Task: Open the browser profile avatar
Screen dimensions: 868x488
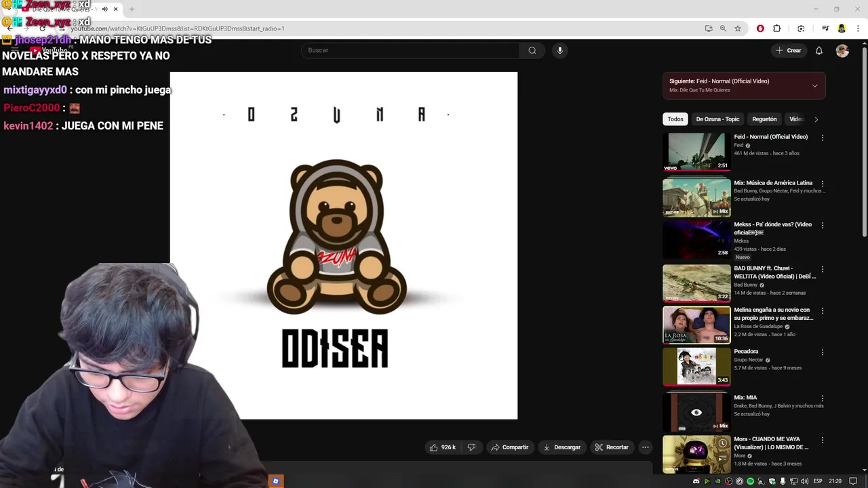Action: [842, 28]
